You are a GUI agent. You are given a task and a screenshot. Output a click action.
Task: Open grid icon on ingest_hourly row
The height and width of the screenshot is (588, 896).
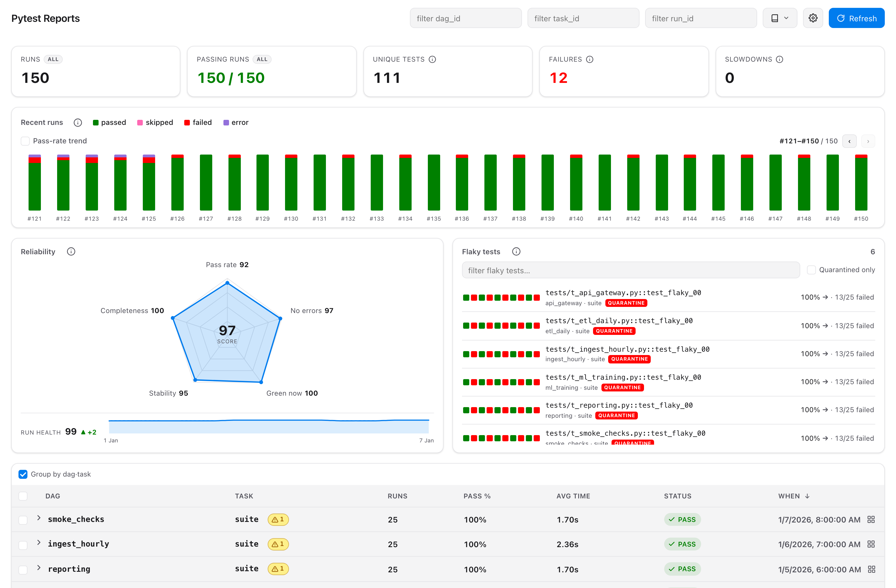[x=871, y=544]
